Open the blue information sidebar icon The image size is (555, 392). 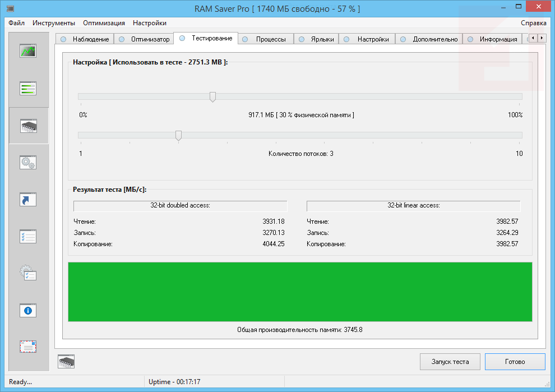(28, 311)
